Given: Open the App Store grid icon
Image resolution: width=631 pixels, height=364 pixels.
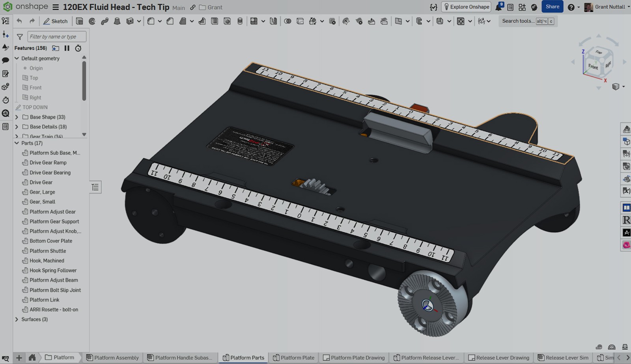Looking at the screenshot, I should (522, 7).
